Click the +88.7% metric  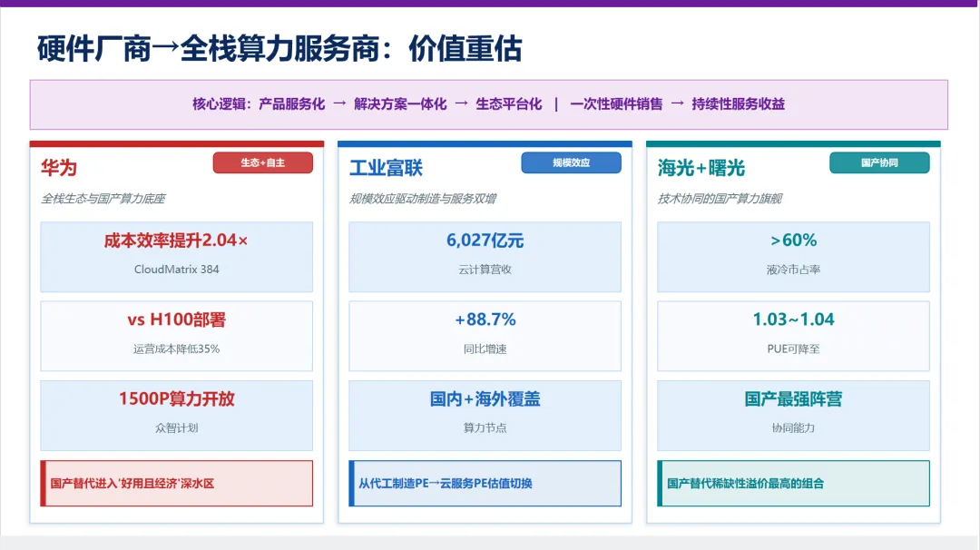485,320
